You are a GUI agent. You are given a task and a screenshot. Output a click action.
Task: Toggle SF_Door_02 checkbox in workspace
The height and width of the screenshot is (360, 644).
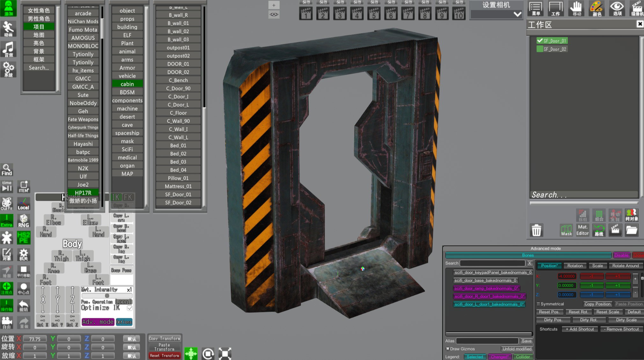pos(540,49)
